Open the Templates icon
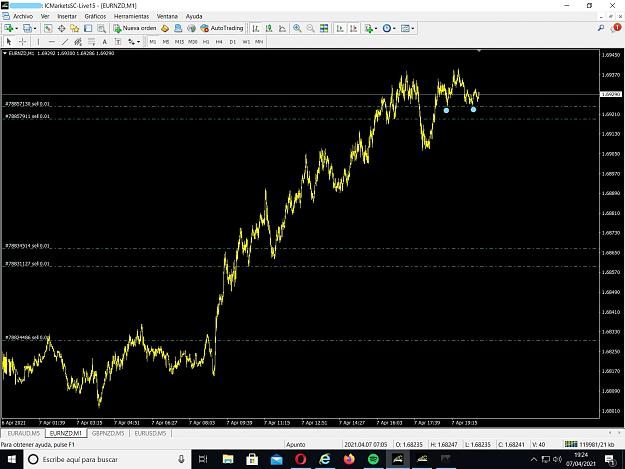 pos(405,28)
